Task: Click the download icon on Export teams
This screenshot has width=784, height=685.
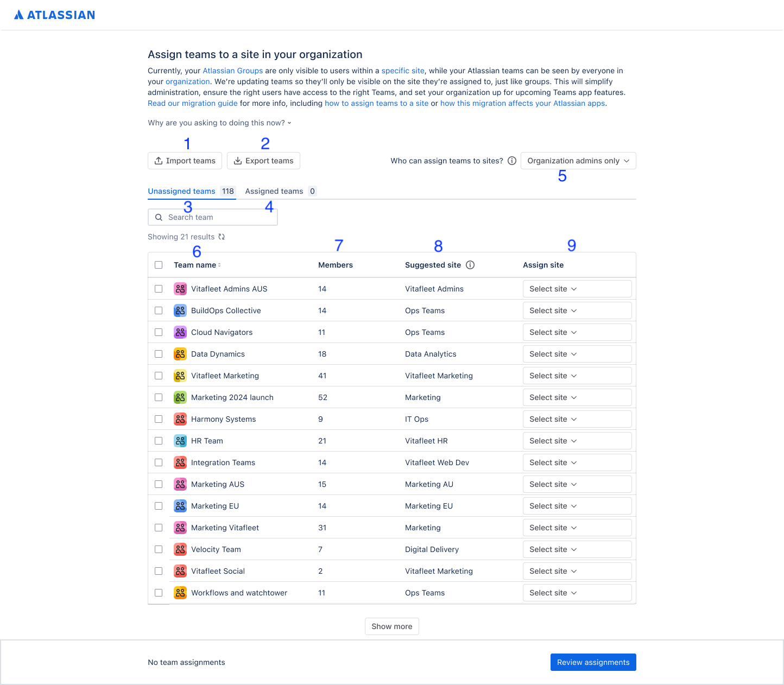Action: click(x=238, y=161)
